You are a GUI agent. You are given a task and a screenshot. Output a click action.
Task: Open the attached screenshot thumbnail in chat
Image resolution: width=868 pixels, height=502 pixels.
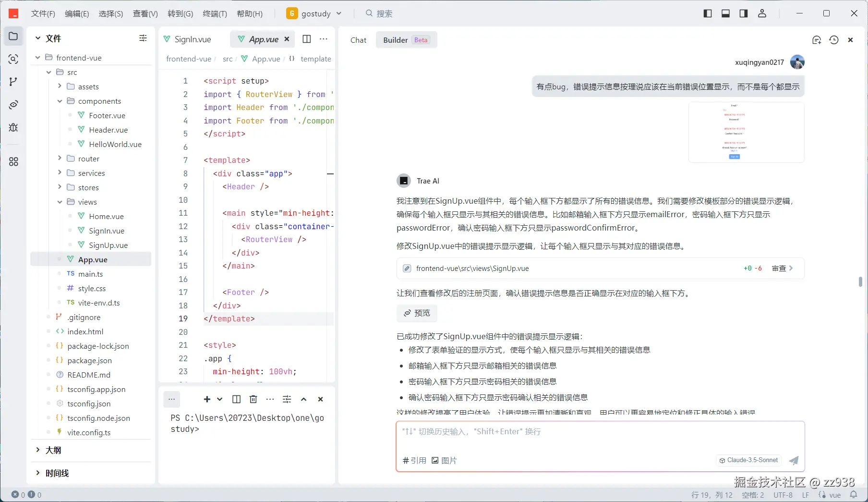tap(746, 132)
